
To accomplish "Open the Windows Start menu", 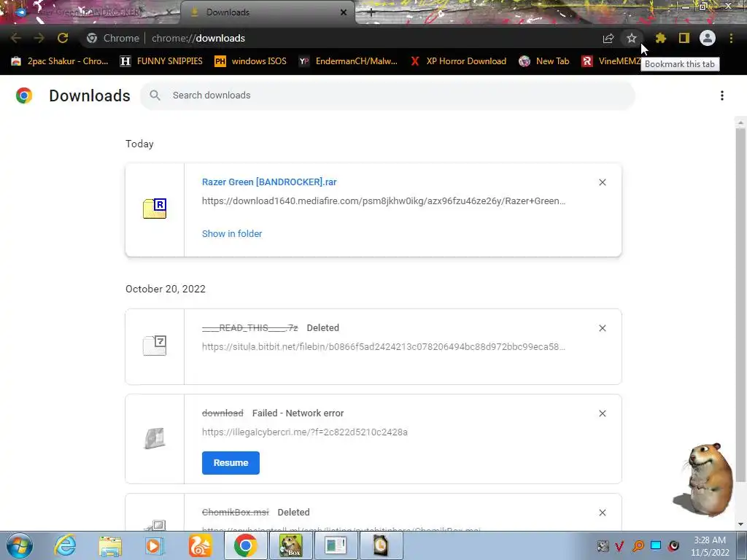I will tap(19, 545).
